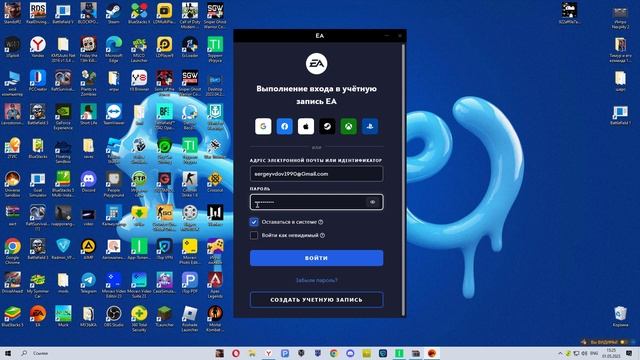Screen dimensions: 640x360
Task: Select the Telegram desktop shortcut
Action: (88, 283)
